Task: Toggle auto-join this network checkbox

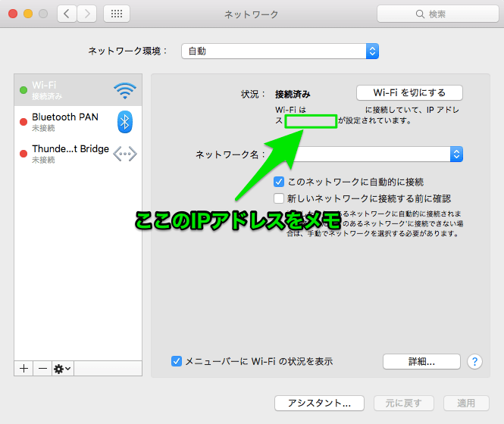Action: (x=279, y=182)
